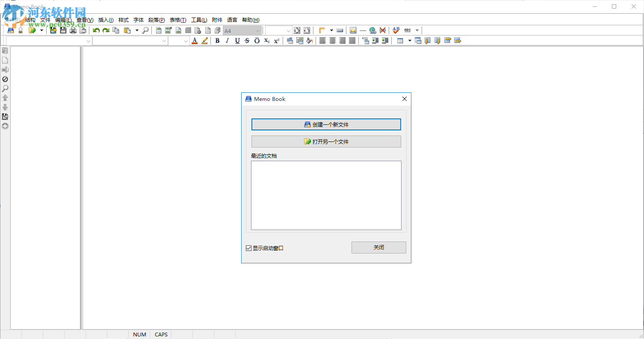Click the Undo arrow icon in toolbar

(96, 30)
